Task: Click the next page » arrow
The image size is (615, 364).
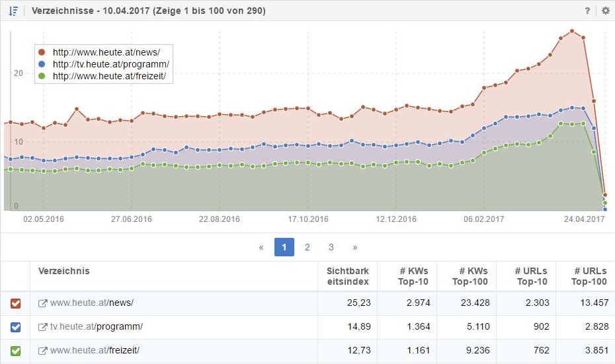Action: point(355,247)
